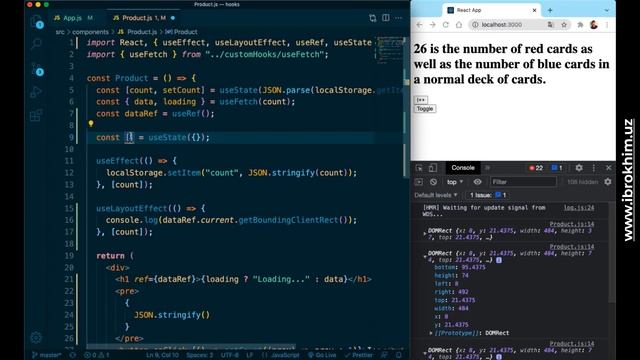Split the editor right
Image resolution: width=640 pixels, height=360 pixels.
click(x=386, y=18)
